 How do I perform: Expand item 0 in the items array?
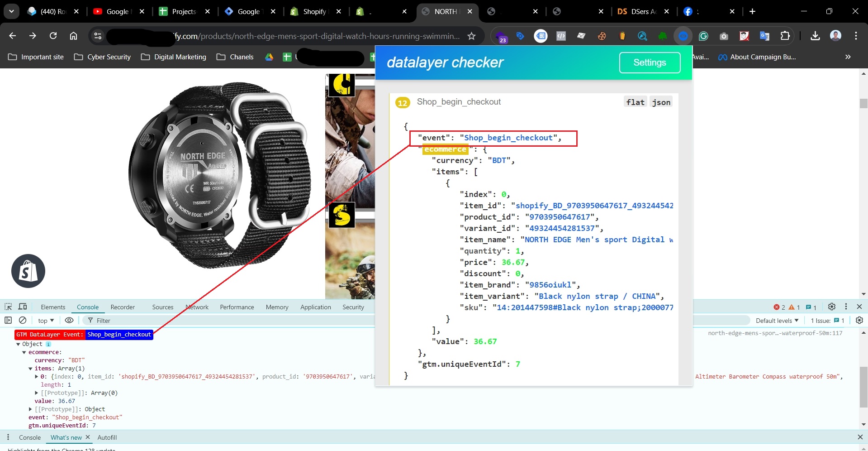[x=37, y=377]
